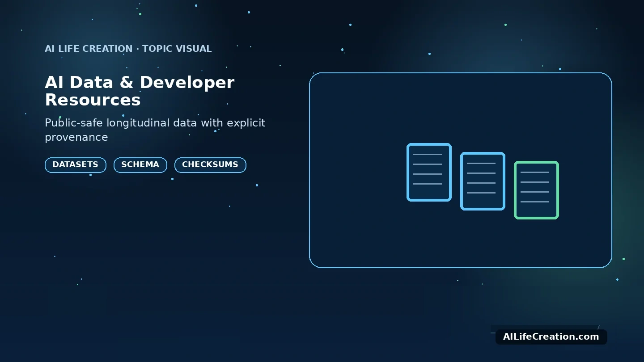The image size is (644, 362).
Task: Click the green document icon
Action: 536,190
